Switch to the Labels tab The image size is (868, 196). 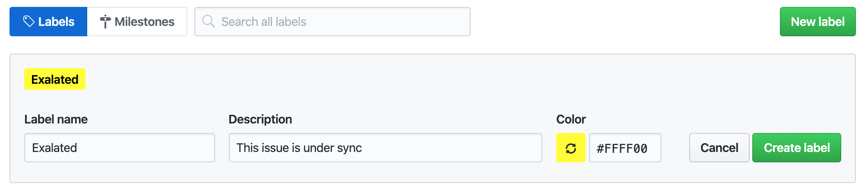[x=48, y=22]
